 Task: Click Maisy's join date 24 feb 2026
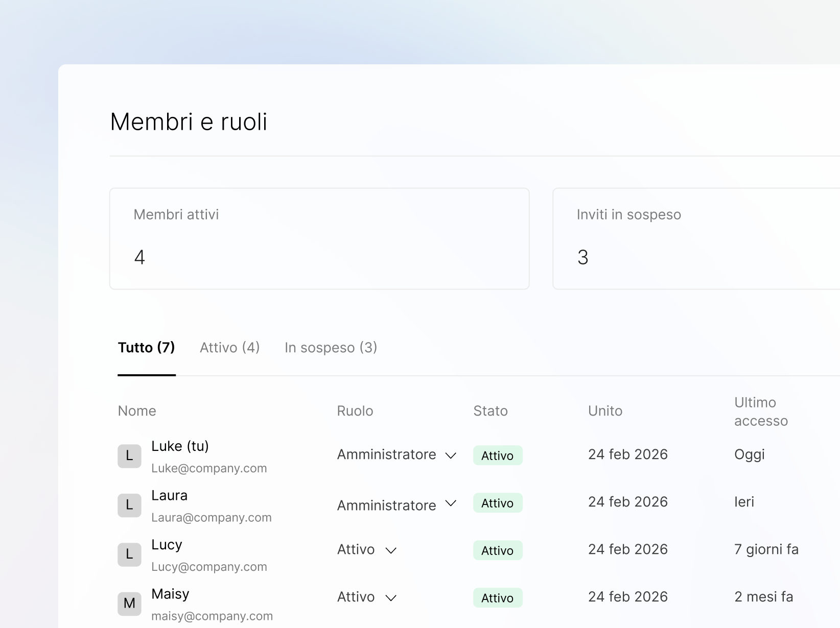pos(628,597)
